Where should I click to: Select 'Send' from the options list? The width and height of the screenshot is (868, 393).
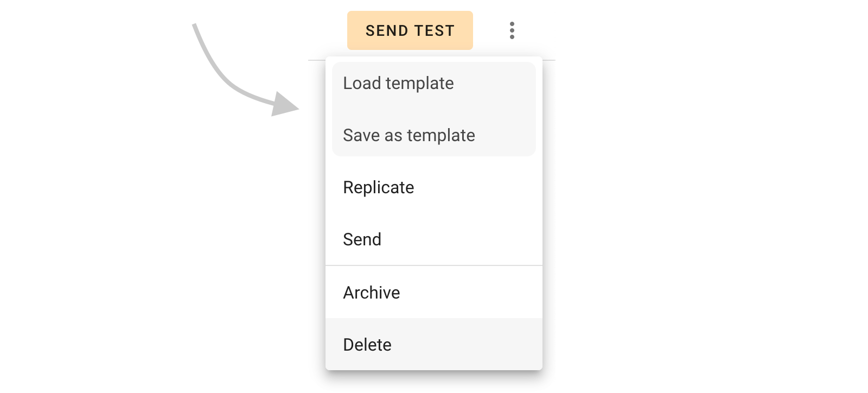(362, 239)
